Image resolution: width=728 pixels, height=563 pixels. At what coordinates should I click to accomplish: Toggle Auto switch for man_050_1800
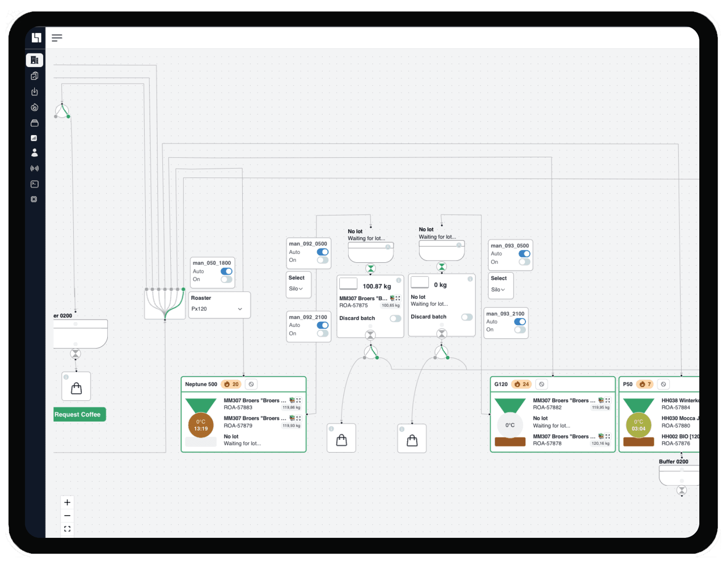point(226,271)
